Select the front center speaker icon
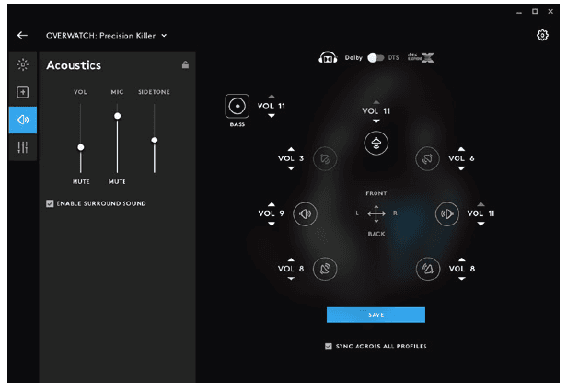The height and width of the screenshot is (392, 567). tap(376, 143)
